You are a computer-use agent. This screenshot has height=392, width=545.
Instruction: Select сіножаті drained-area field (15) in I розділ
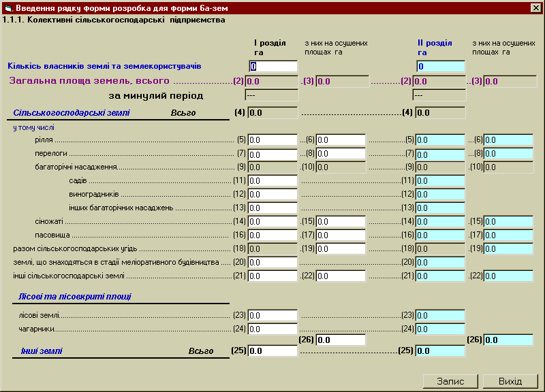pos(341,221)
